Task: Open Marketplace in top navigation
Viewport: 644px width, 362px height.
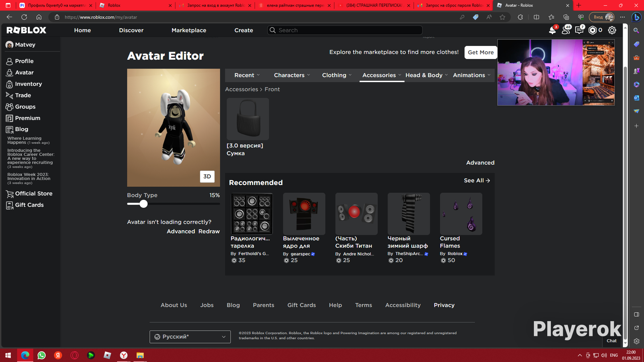Action: click(x=189, y=30)
